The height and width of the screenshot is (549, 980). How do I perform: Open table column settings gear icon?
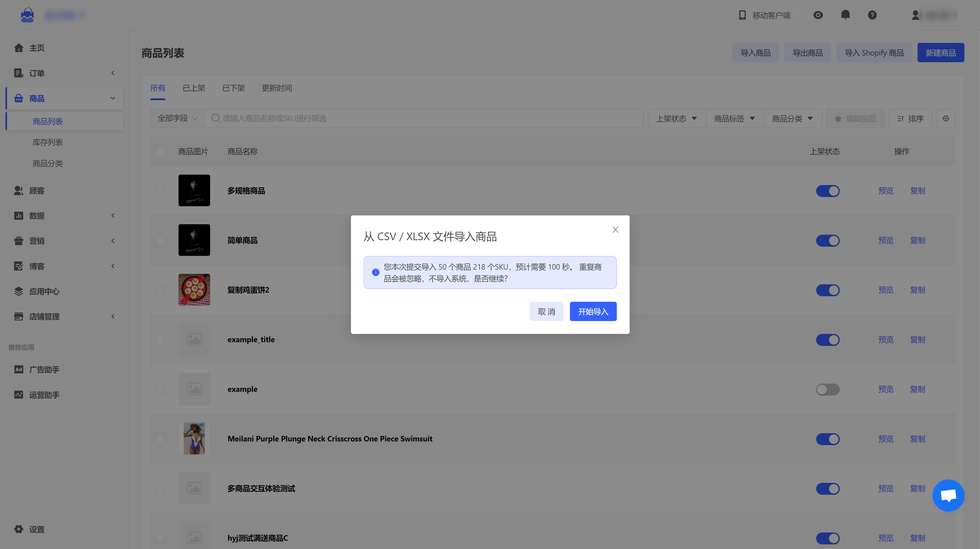point(946,118)
